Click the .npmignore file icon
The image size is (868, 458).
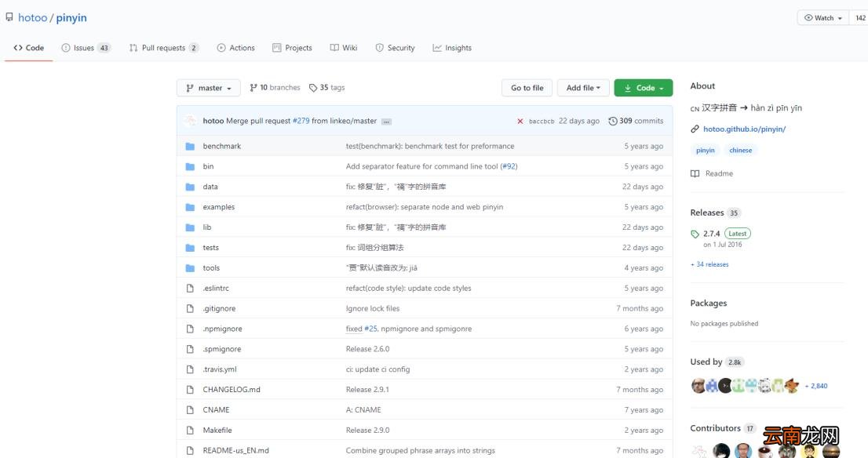190,329
